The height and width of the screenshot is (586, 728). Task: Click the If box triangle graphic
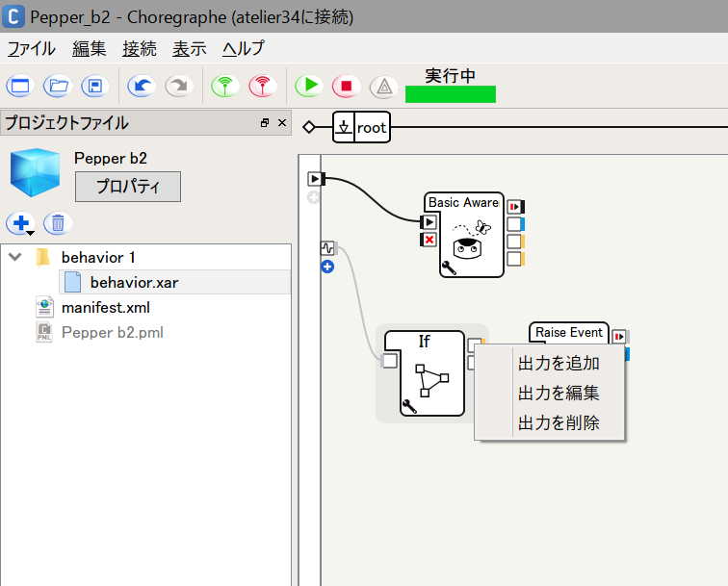[x=431, y=381]
